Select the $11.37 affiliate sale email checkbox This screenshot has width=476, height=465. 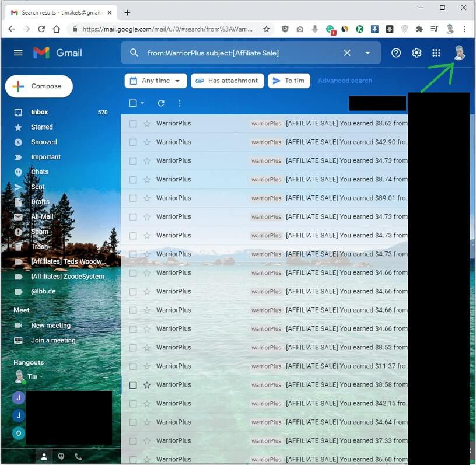point(133,366)
